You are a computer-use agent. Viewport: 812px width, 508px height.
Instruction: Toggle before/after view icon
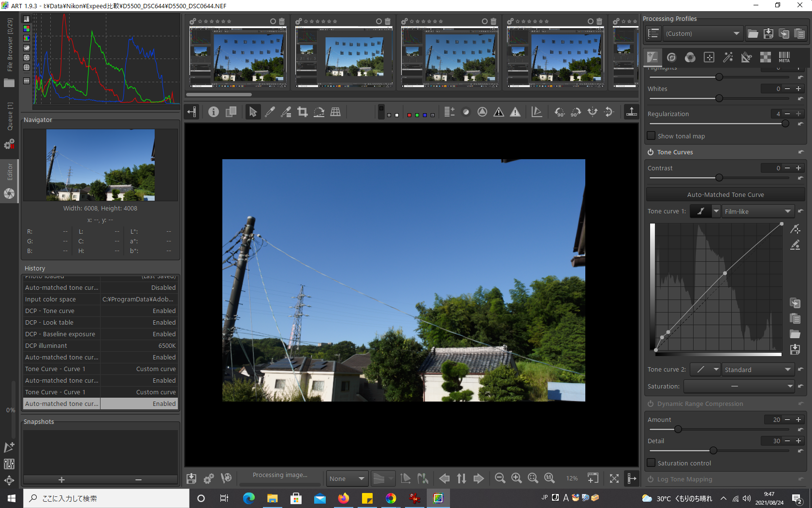point(231,112)
